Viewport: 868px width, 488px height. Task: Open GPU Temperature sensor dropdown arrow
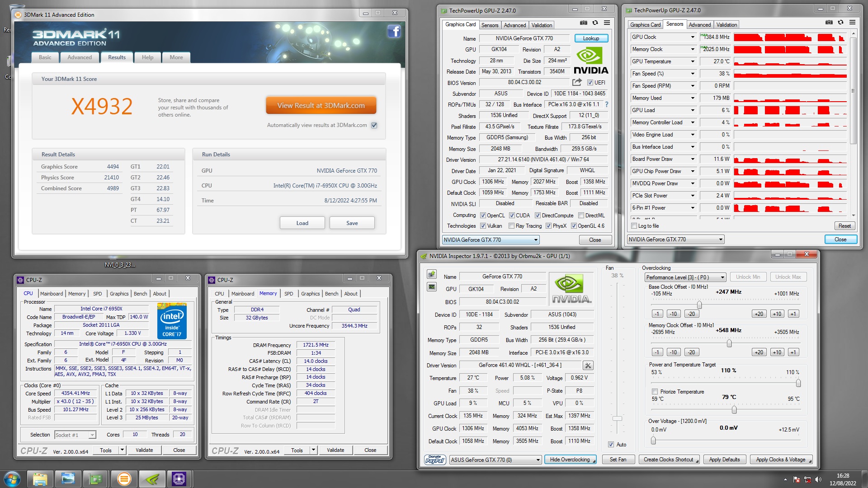pos(692,61)
